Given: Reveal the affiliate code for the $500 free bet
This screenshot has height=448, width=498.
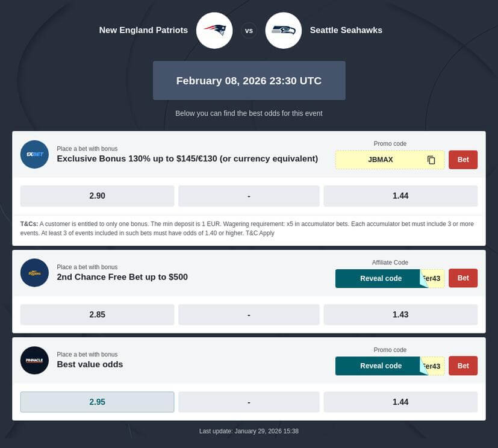Looking at the screenshot, I should [381, 278].
